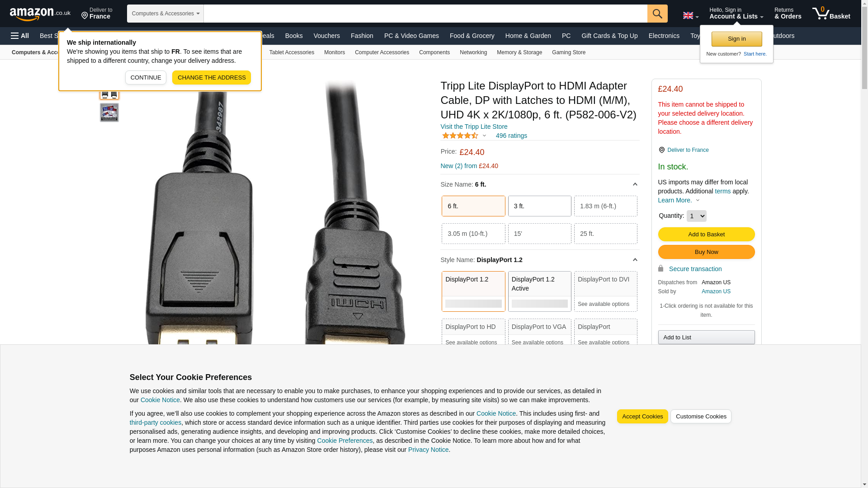
Task: Select the second product image thumbnail
Action: tap(109, 113)
